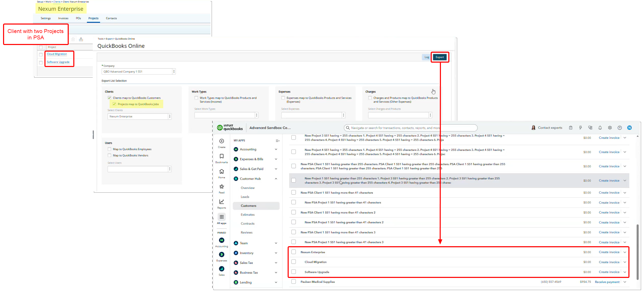Toggle Projects map to QuickBooks Jobs checkbox
The height and width of the screenshot is (293, 644).
(x=114, y=104)
